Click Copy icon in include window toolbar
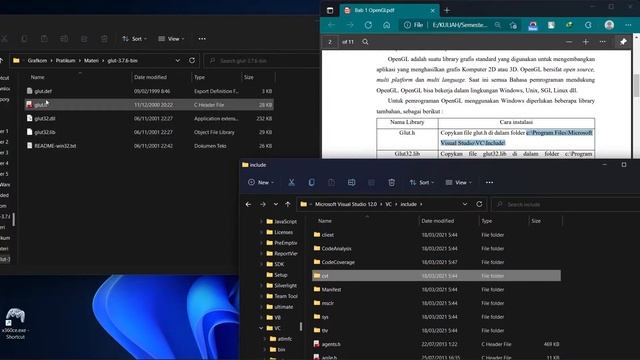The height and width of the screenshot is (360, 640). 311,182
